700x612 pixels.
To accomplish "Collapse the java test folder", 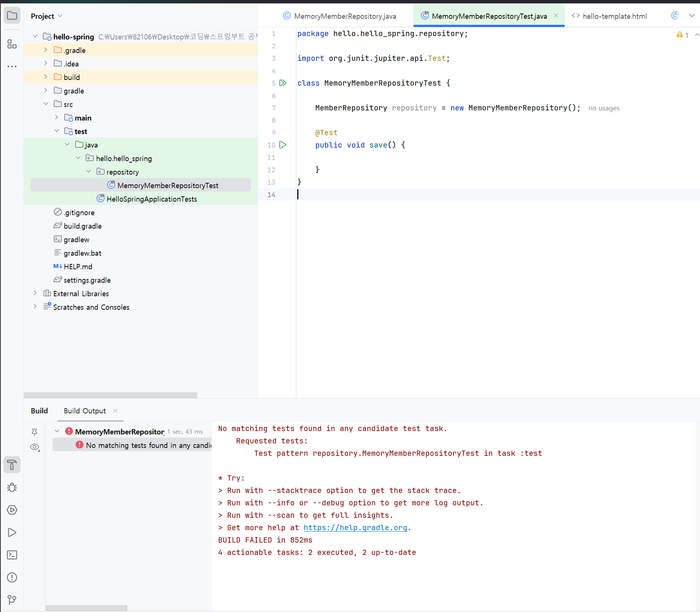I will tap(67, 145).
